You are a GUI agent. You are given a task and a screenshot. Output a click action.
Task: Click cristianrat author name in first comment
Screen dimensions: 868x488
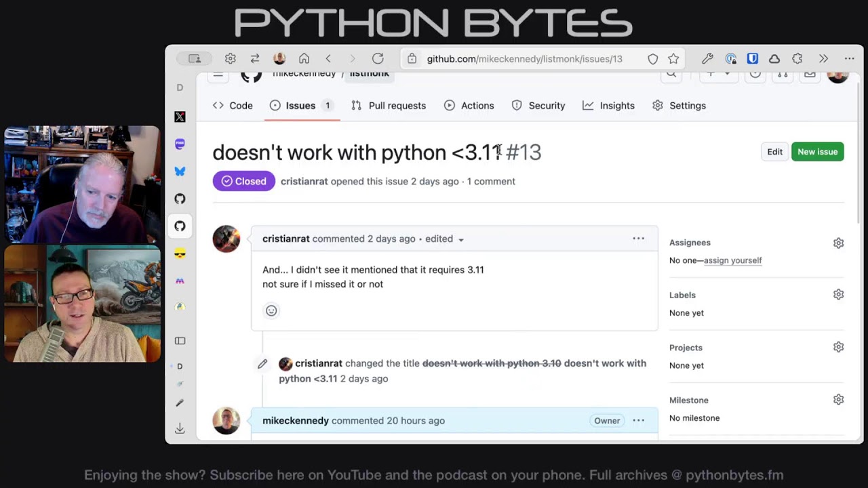[x=285, y=239]
